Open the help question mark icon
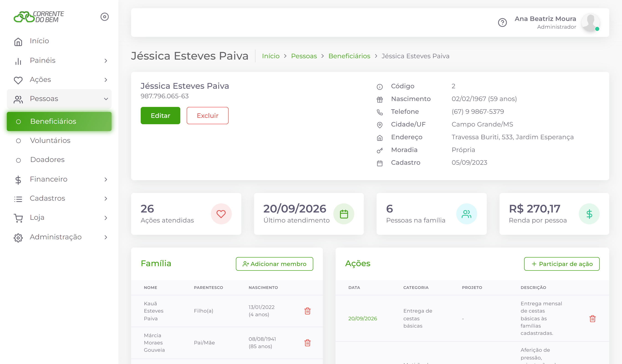622x364 pixels. (x=502, y=23)
